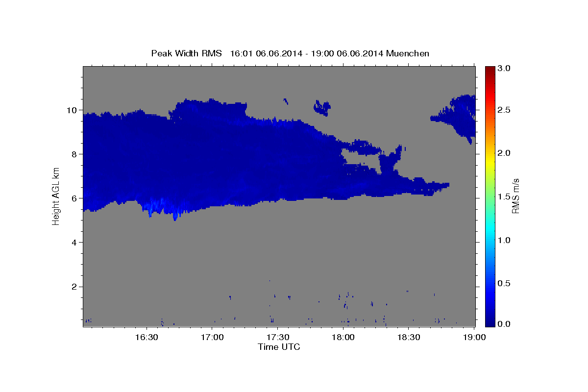Click the 'RMS m/s' colorbar label
The height and width of the screenshot is (392, 588).
point(515,196)
